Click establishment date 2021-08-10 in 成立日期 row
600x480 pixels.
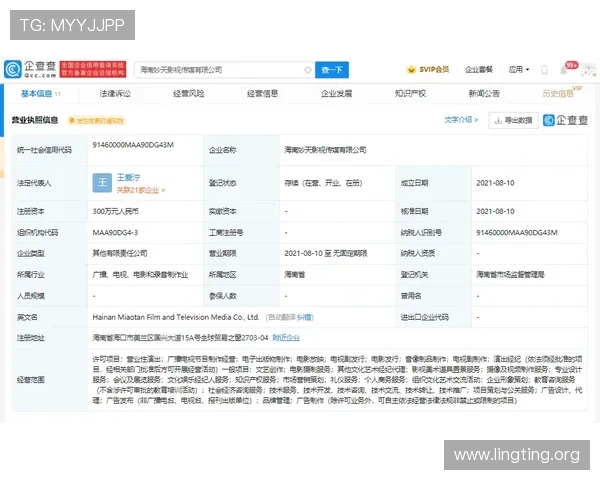[x=495, y=183]
